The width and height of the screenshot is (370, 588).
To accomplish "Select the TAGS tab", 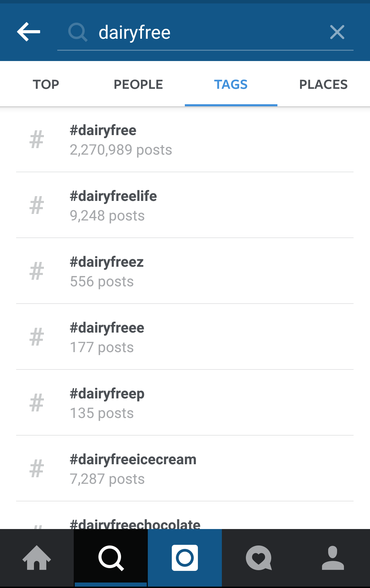I will pyautogui.click(x=231, y=84).
